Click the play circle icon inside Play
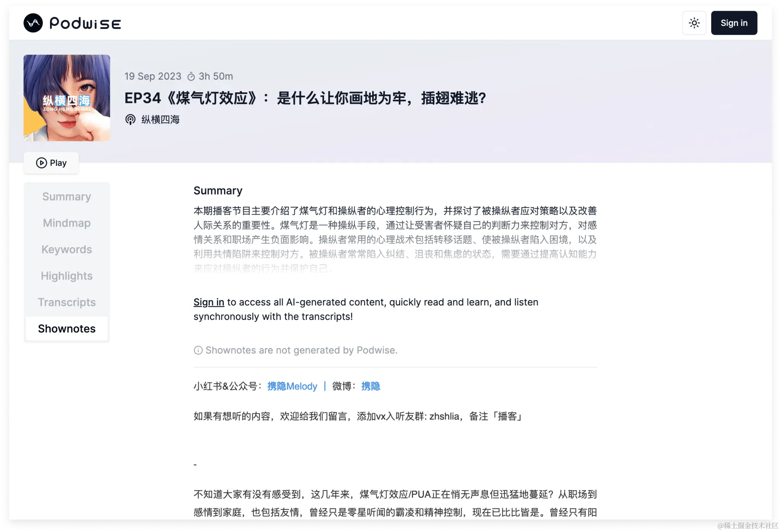Screen dimensions: 781x532 coord(42,163)
